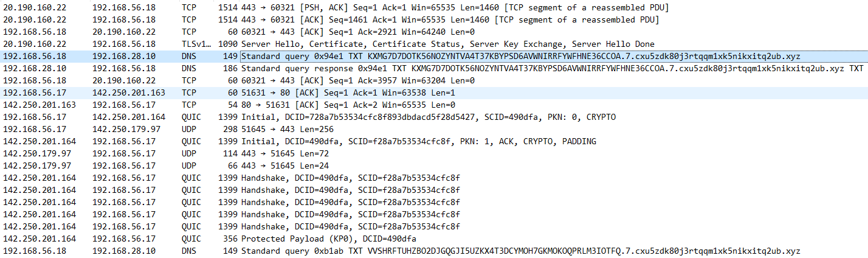This screenshot has height=258, width=868.
Task: Select the DNS query response 0x94e1 packet
Action: pyautogui.click(x=434, y=68)
